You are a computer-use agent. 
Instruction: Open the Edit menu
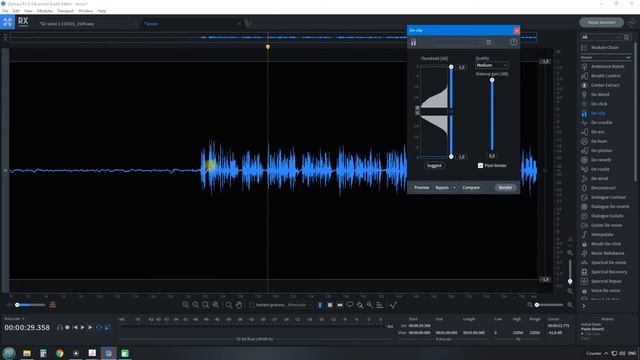[x=16, y=11]
